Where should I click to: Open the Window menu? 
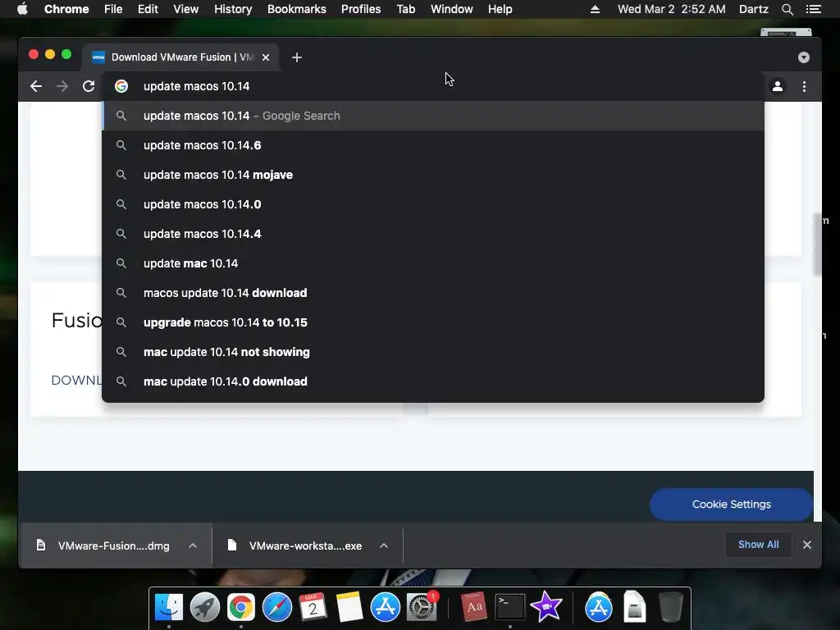(x=452, y=9)
